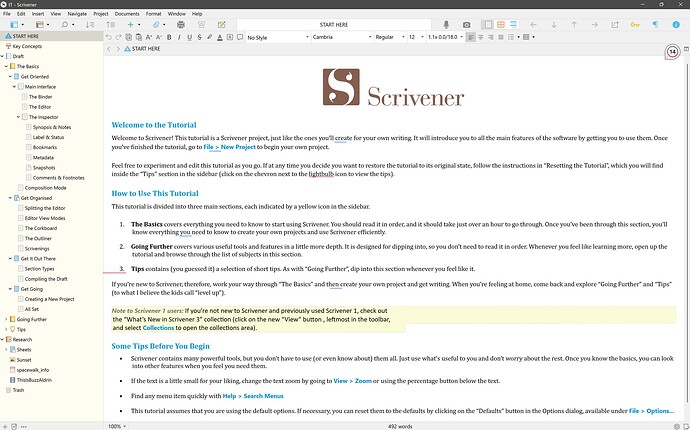Open the Navigate menu
Viewport: 690px width, 430px height.
(x=77, y=14)
